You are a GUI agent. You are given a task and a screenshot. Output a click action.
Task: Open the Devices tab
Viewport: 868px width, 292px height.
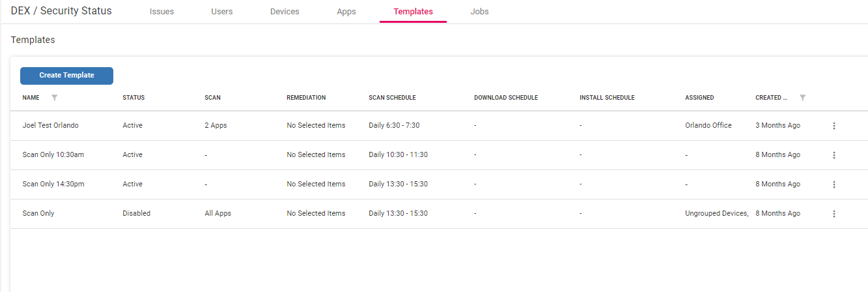coord(285,12)
